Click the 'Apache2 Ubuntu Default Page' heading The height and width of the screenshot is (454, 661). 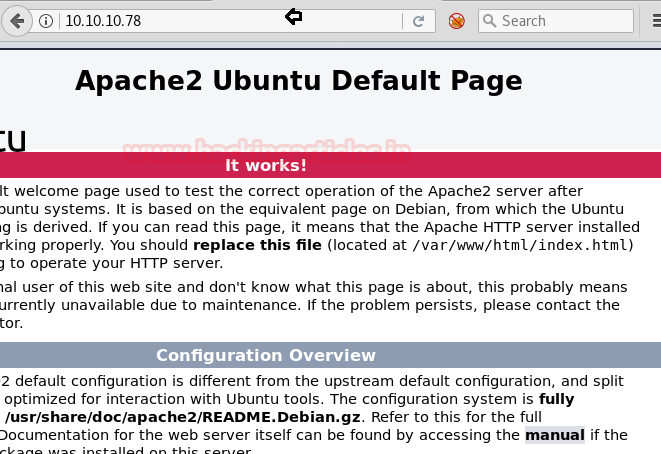(x=298, y=81)
